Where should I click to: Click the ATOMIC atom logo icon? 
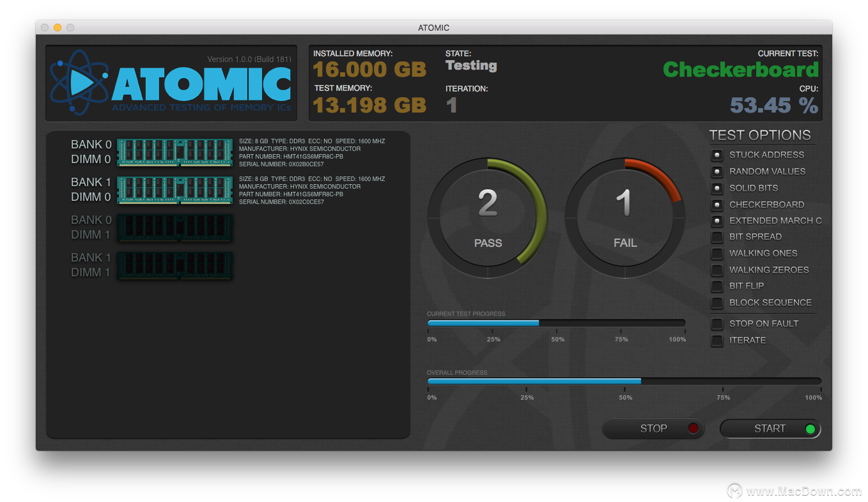(x=80, y=83)
